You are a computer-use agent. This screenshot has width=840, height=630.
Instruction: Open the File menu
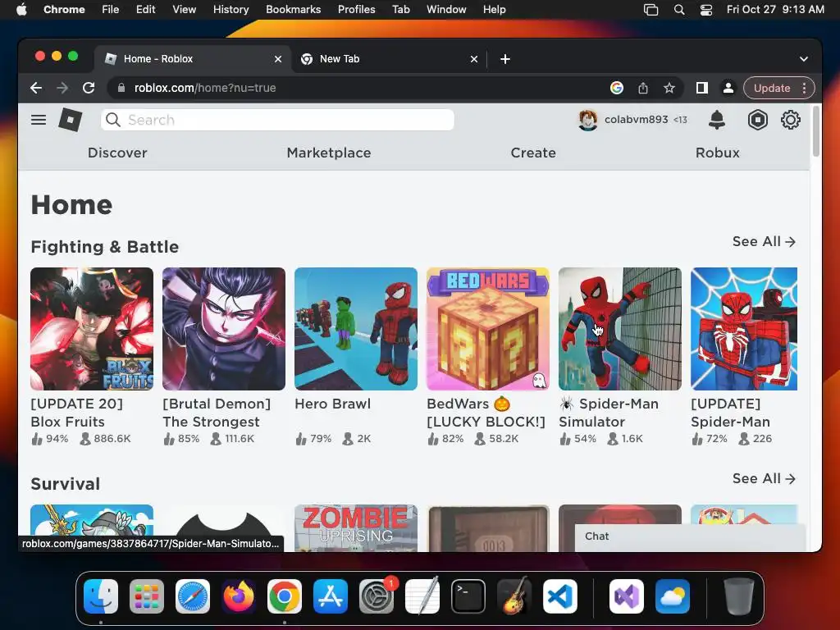click(111, 10)
